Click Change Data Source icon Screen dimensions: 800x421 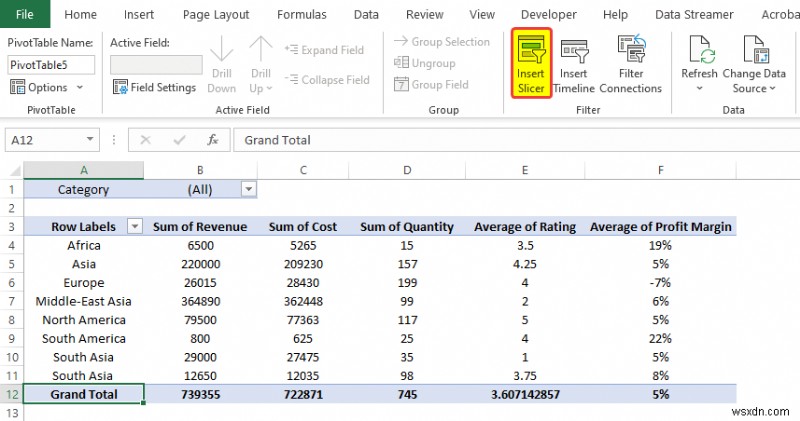point(756,49)
